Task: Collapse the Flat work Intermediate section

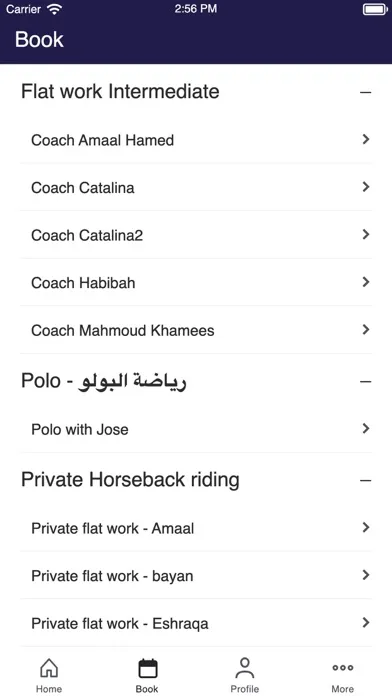Action: 366,92
